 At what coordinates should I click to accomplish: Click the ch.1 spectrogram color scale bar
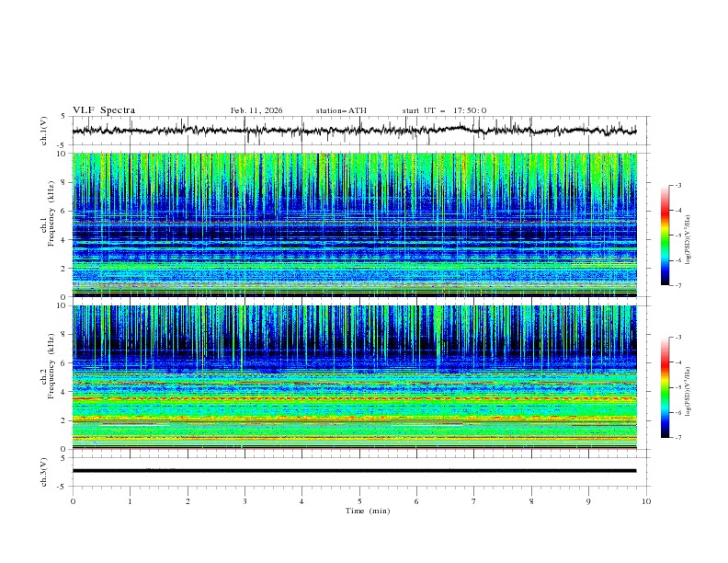[x=665, y=236]
